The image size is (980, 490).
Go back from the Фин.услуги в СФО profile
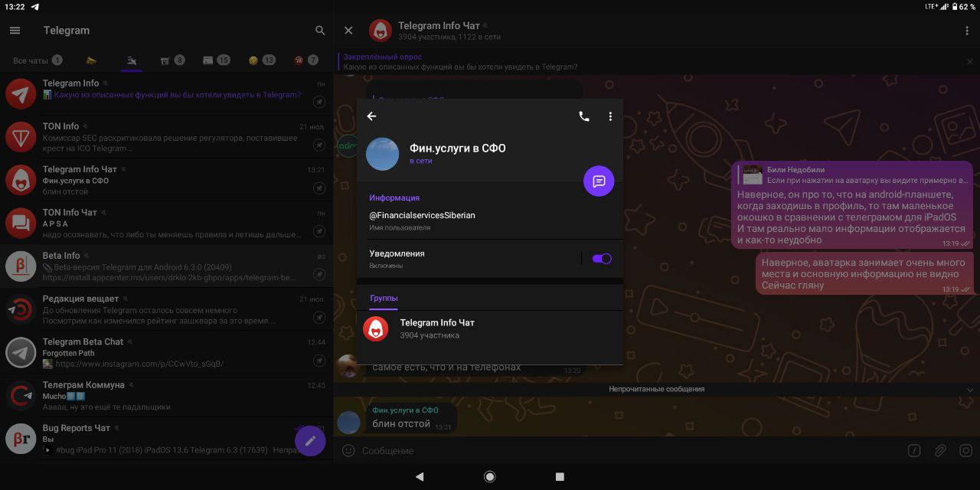pos(371,116)
